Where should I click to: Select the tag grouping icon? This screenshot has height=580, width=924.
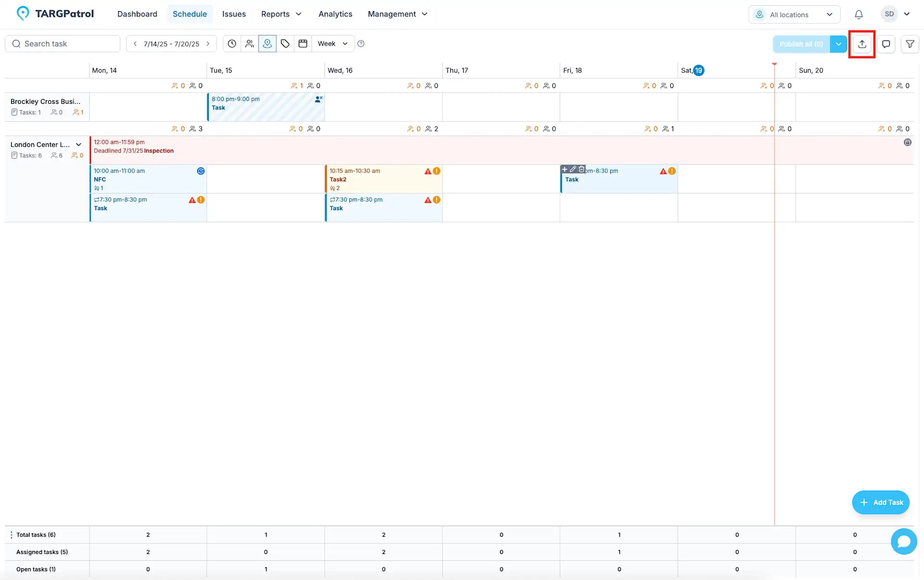pyautogui.click(x=285, y=44)
